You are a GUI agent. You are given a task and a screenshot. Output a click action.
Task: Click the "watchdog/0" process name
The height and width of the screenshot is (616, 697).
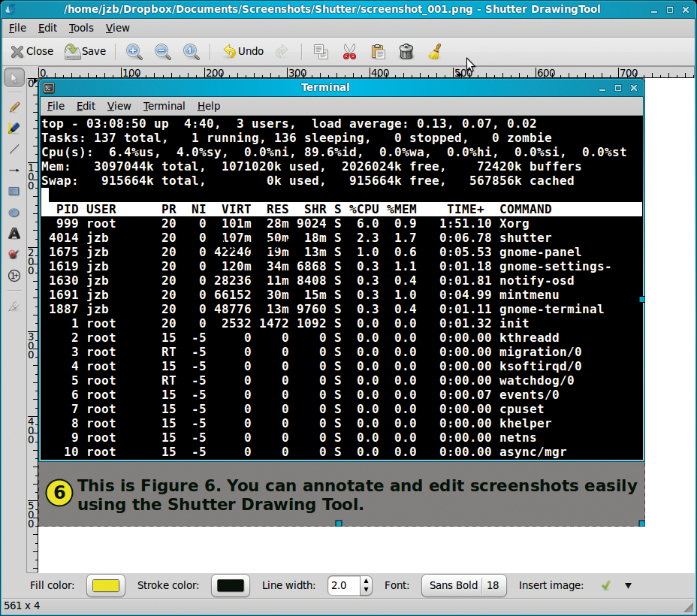pyautogui.click(x=536, y=381)
